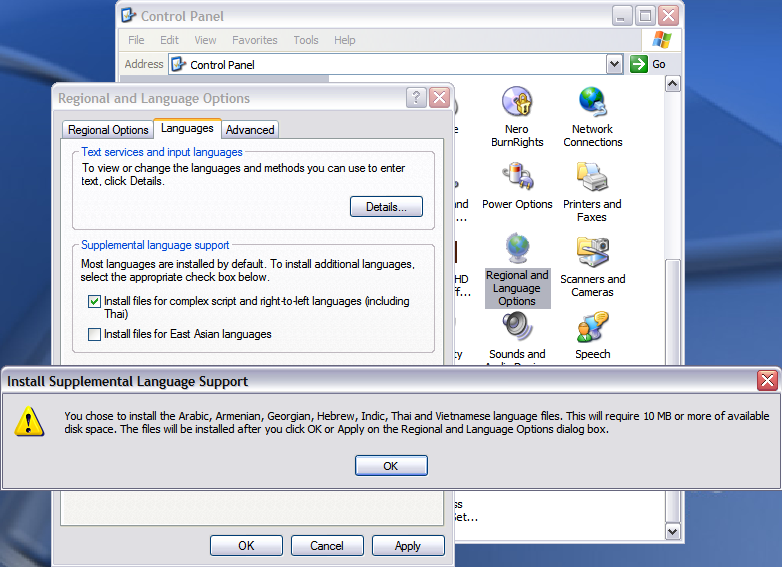782x567 pixels.
Task: Open the Edit menu
Action: pyautogui.click(x=169, y=40)
